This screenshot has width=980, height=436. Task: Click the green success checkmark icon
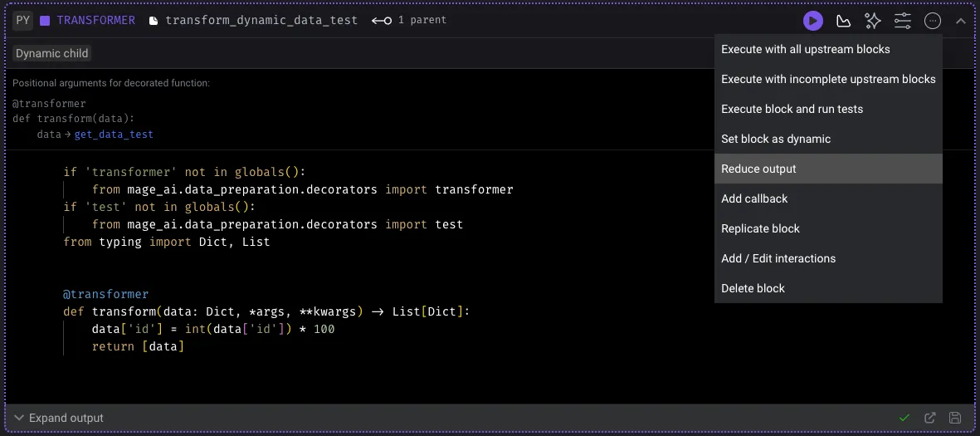(904, 418)
